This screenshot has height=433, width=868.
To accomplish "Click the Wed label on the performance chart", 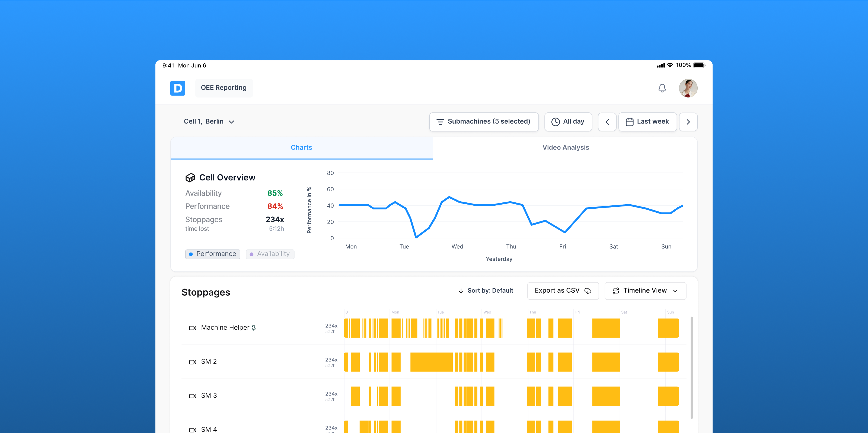I will tap(457, 247).
